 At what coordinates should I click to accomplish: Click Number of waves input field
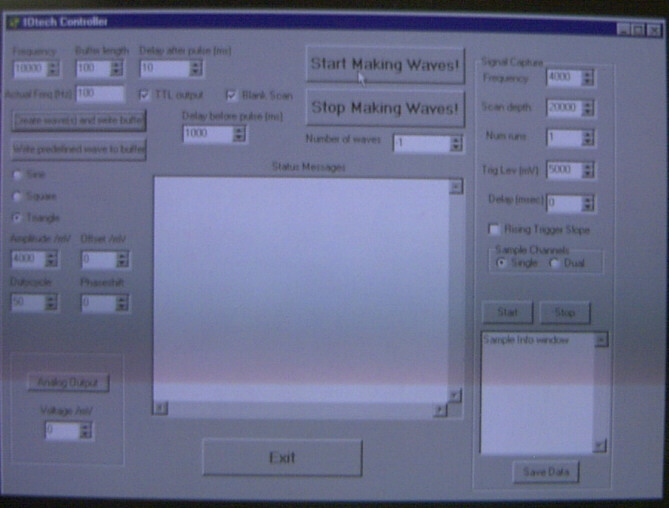pos(422,143)
